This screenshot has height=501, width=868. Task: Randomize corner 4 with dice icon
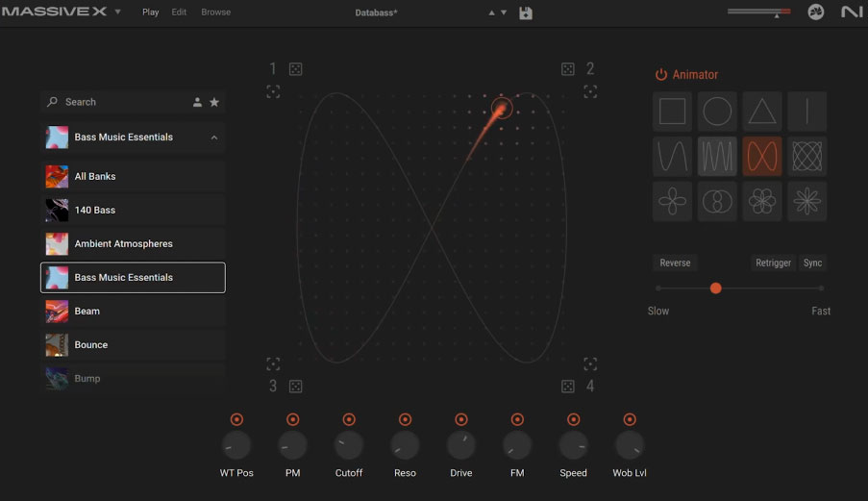click(x=568, y=387)
